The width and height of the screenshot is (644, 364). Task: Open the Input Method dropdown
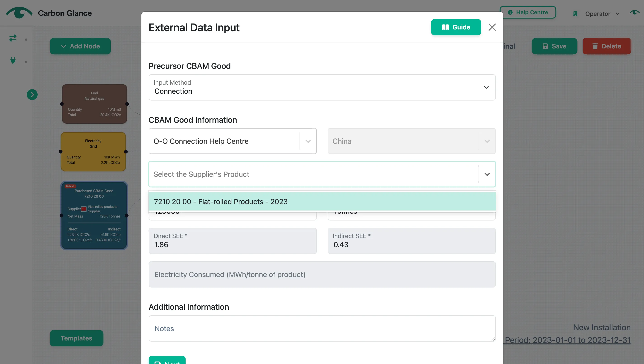(322, 87)
